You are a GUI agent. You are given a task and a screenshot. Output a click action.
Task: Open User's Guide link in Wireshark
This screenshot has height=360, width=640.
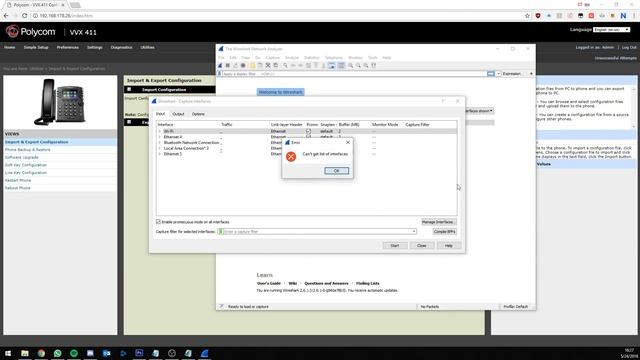269,283
